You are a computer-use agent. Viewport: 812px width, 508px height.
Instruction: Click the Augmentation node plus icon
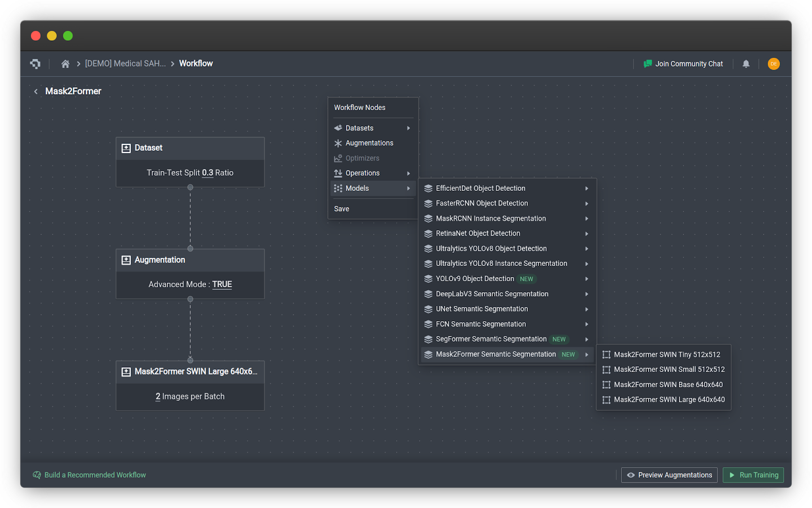[x=126, y=260]
